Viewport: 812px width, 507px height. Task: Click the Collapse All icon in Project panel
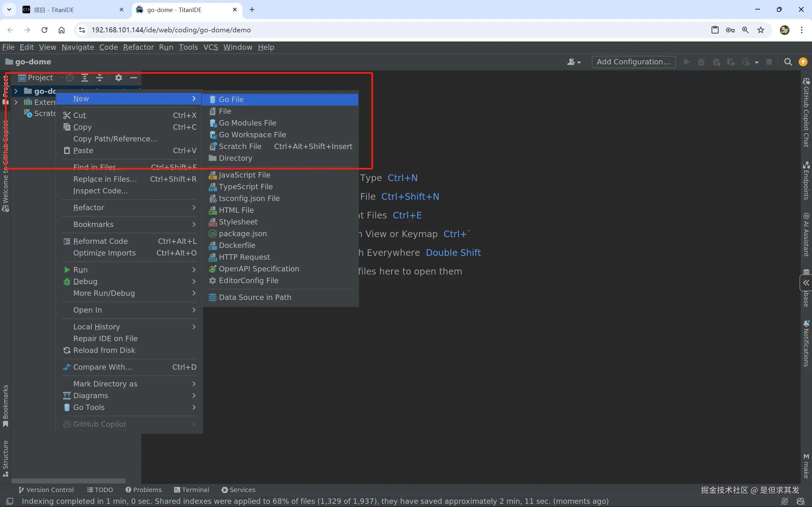[x=100, y=78]
